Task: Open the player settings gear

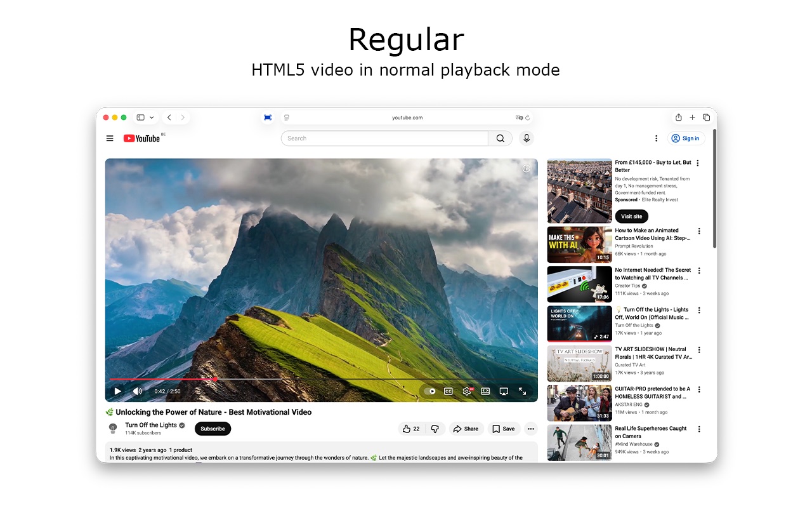Action: [467, 391]
